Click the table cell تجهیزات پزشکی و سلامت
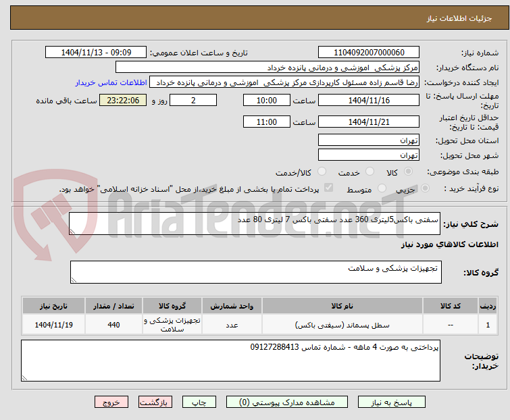 pos(172,325)
